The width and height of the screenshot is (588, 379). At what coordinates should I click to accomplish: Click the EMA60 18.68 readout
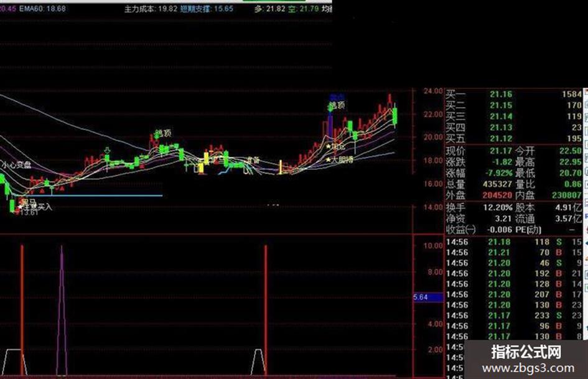point(42,8)
